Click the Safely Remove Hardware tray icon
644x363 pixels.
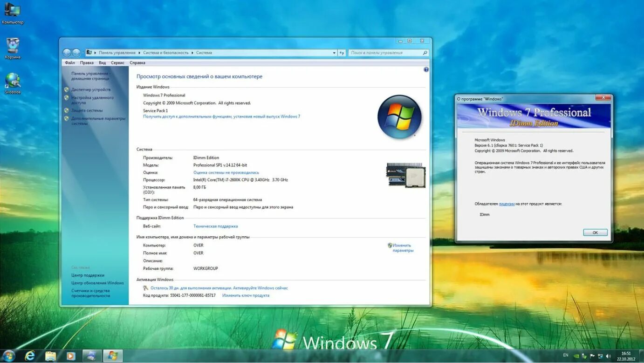tap(584, 356)
